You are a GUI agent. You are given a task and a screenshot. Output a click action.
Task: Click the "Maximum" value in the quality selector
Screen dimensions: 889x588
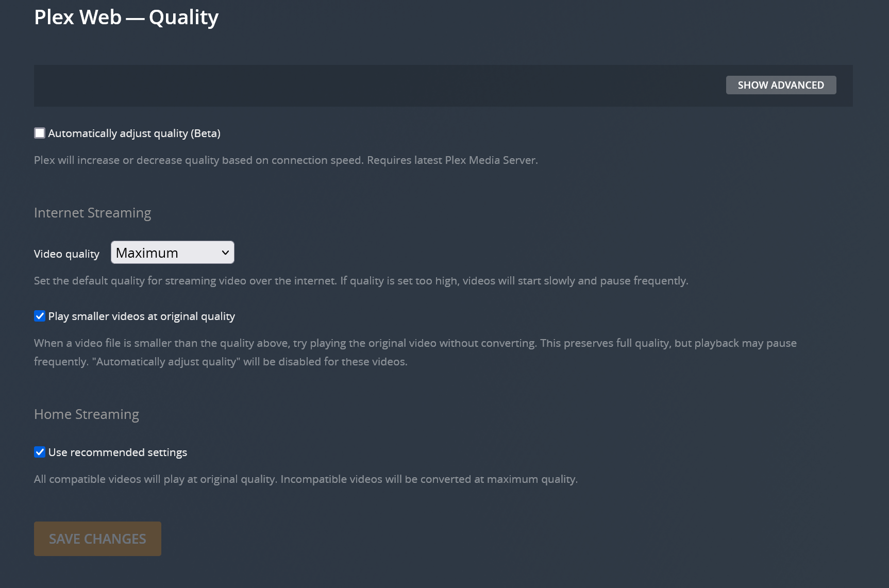point(147,253)
